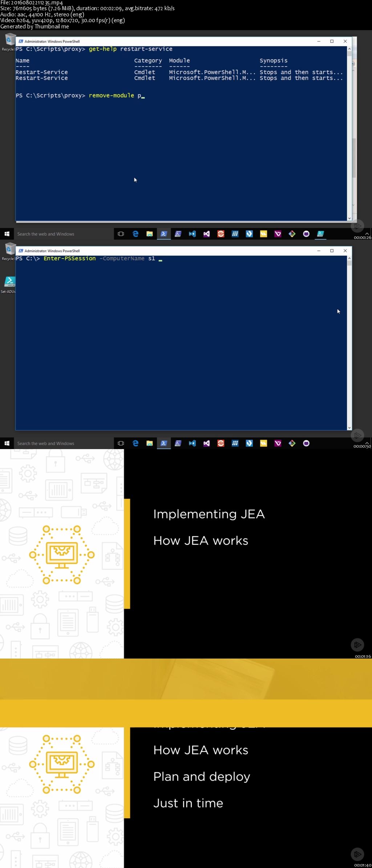372x868 pixels.
Task: Click Recycle Bin icon in second frame
Action: click(x=10, y=249)
